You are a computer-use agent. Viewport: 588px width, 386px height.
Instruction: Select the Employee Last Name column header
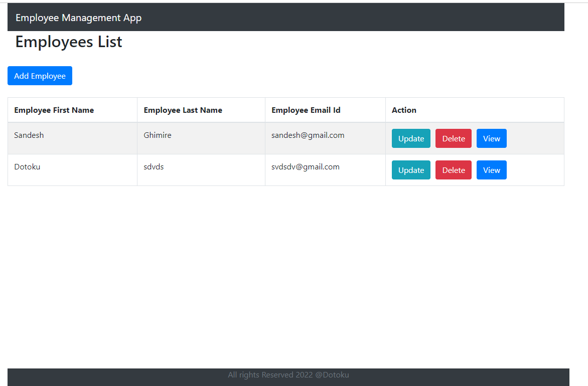(x=183, y=110)
